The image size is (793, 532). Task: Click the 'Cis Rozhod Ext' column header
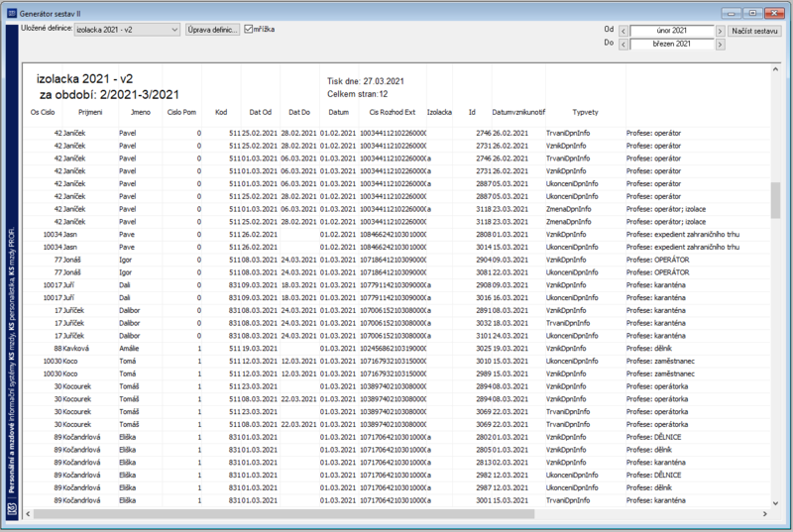click(392, 112)
